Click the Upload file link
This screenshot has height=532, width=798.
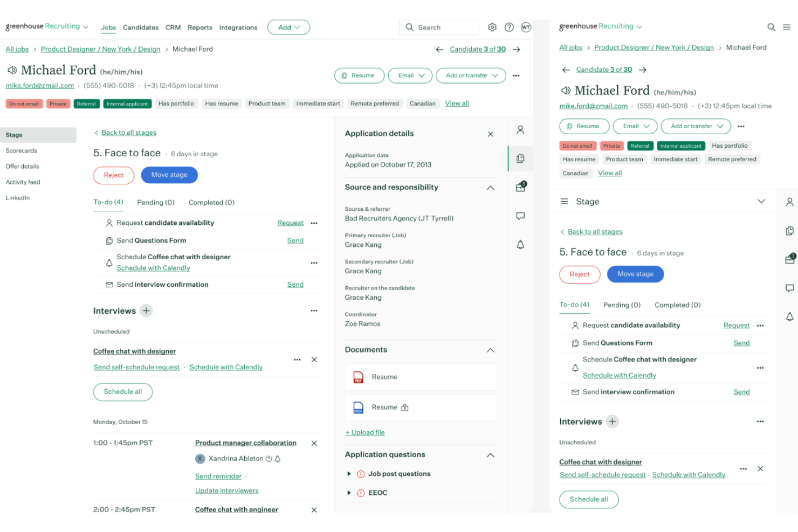pyautogui.click(x=365, y=433)
